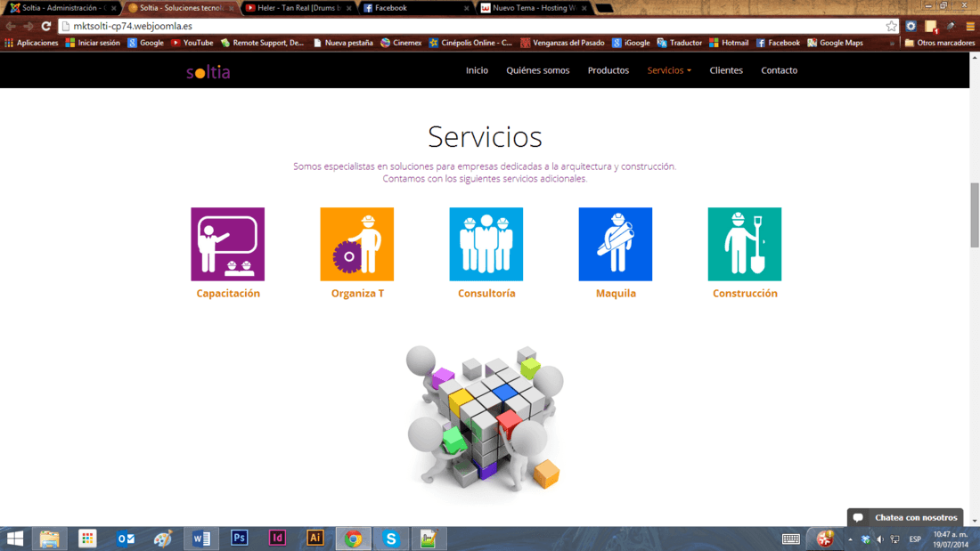Open the Hotmail bookmark
This screenshot has height=551, width=980.
[728, 43]
